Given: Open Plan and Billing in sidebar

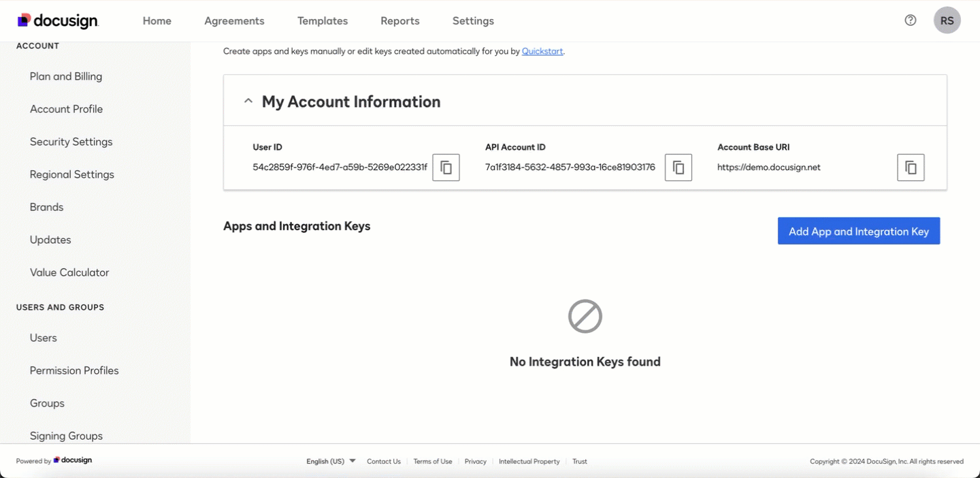Looking at the screenshot, I should tap(66, 76).
